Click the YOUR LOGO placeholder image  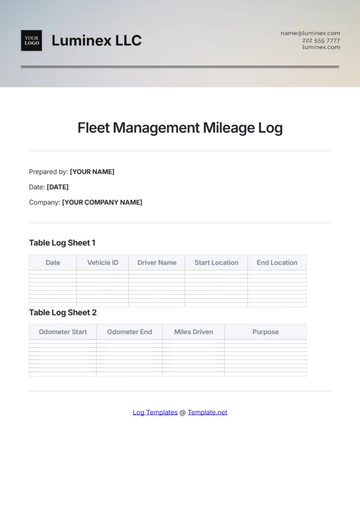click(31, 40)
